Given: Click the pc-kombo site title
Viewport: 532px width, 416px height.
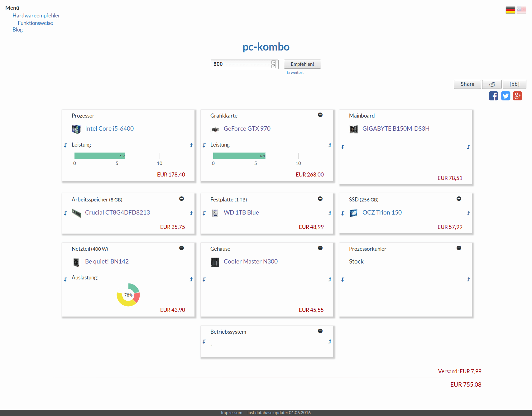Looking at the screenshot, I should (x=266, y=47).
